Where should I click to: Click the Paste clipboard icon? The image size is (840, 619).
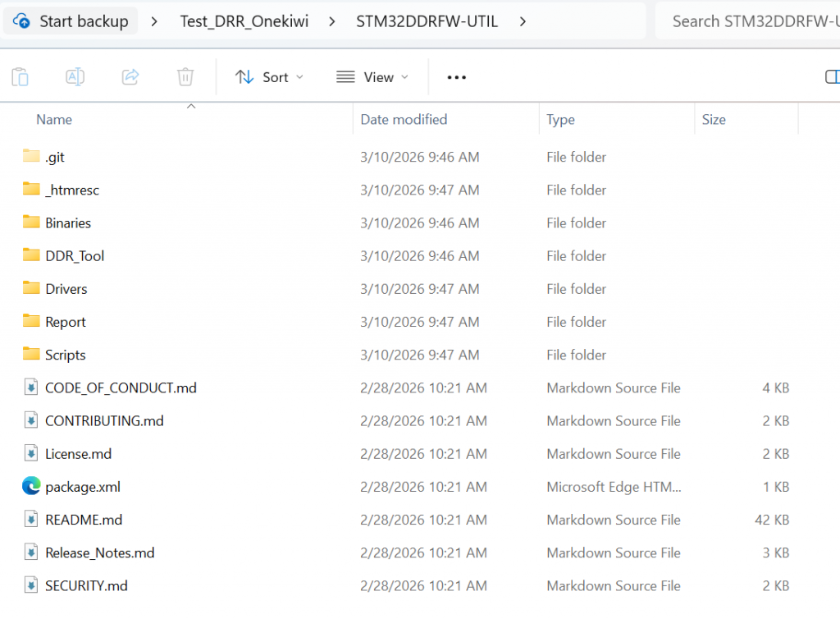(21, 77)
